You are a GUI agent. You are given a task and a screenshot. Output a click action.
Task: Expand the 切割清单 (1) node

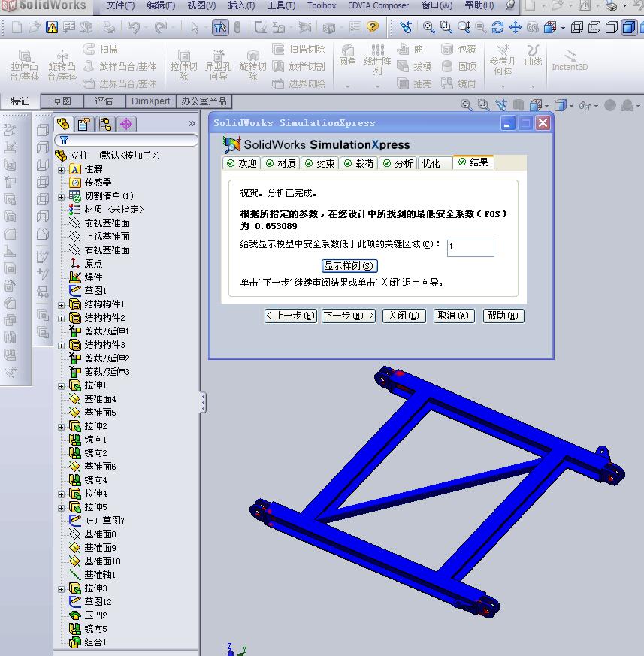(x=61, y=197)
